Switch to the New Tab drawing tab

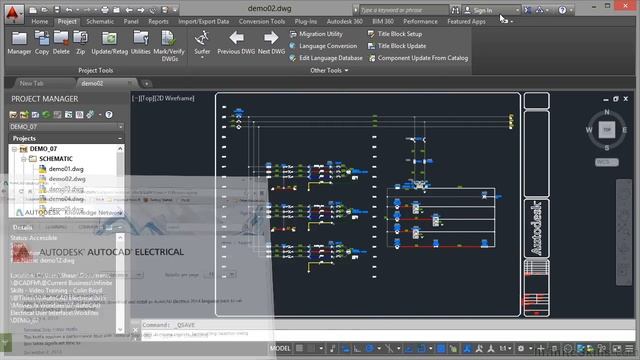(x=31, y=83)
